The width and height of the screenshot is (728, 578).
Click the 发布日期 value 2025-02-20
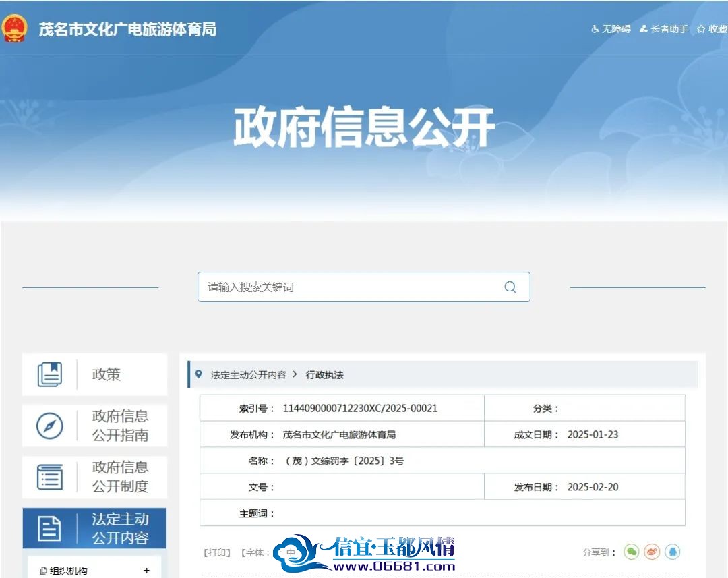[593, 487]
